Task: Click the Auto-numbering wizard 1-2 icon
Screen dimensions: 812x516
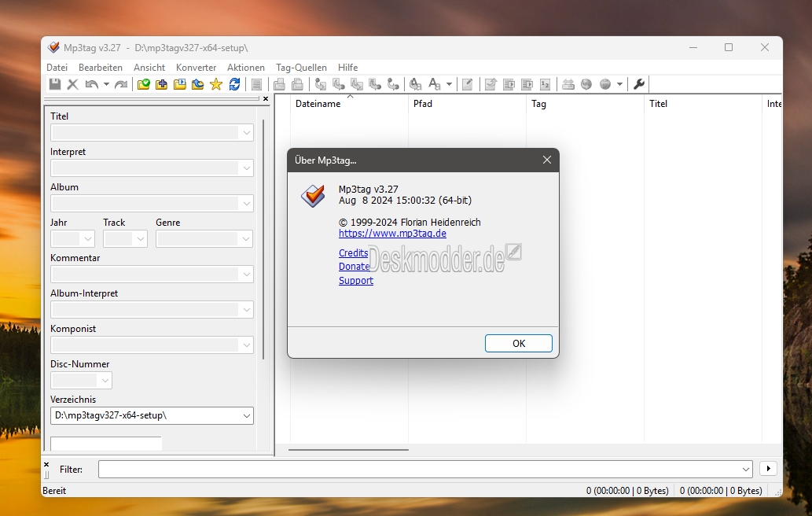Action: pos(545,84)
